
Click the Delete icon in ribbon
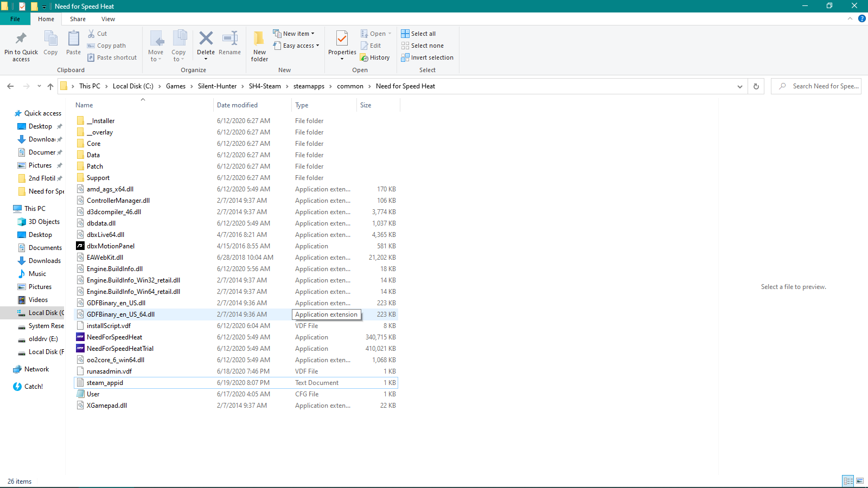pos(206,39)
